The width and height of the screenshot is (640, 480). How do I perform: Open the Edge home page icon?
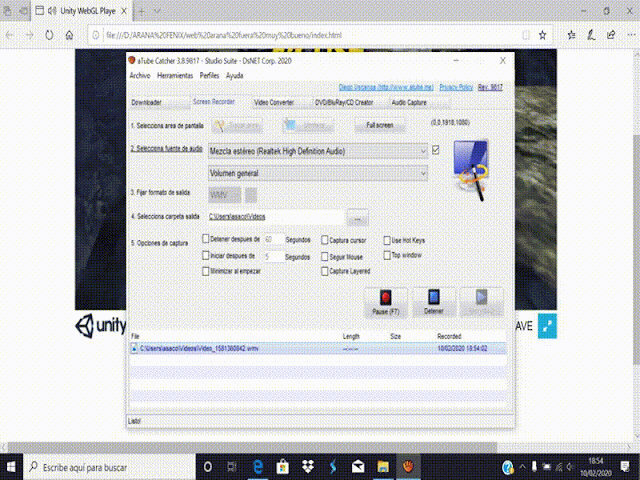click(x=69, y=35)
